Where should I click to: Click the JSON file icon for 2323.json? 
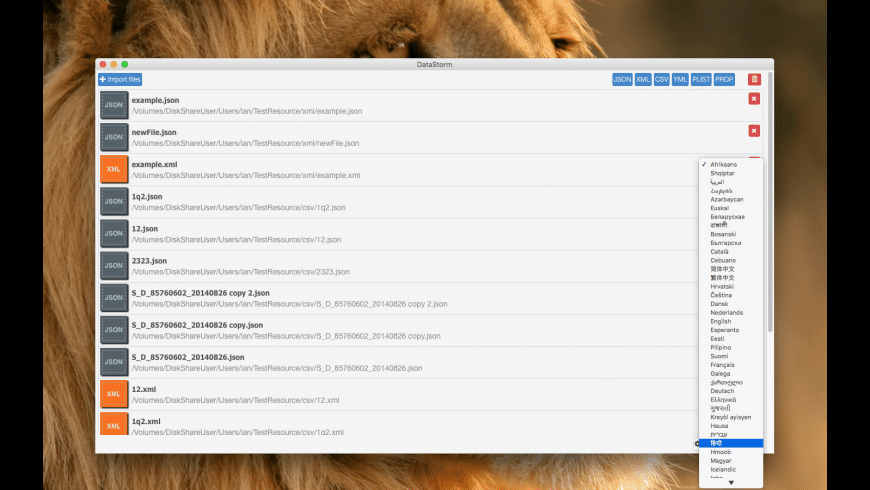[114, 266]
